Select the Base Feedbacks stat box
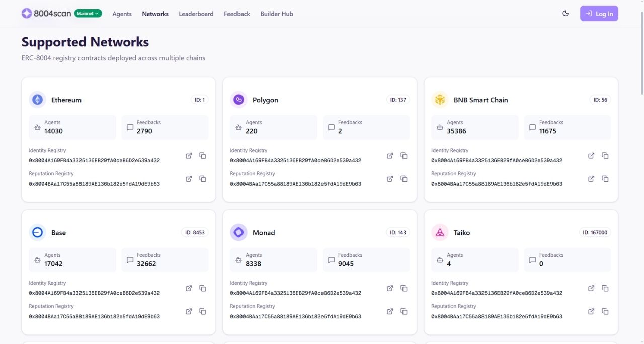The width and height of the screenshot is (644, 344). tap(165, 260)
